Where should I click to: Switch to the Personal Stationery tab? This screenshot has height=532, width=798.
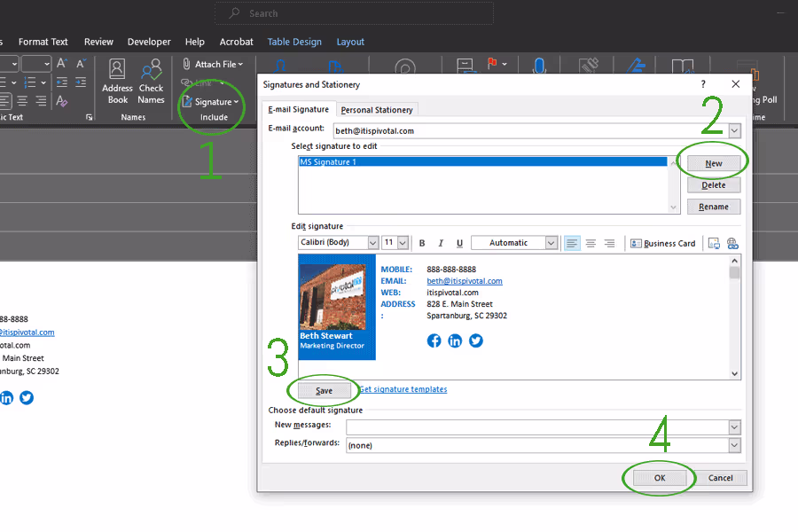click(x=377, y=109)
